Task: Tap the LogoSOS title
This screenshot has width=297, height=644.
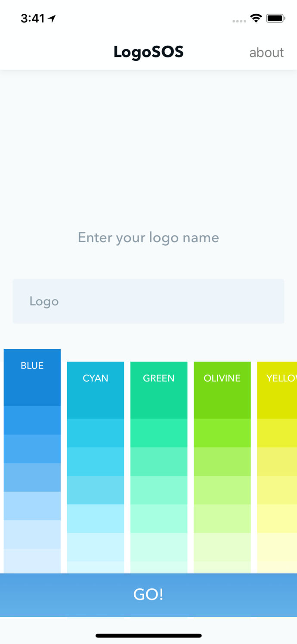Action: pyautogui.click(x=148, y=52)
